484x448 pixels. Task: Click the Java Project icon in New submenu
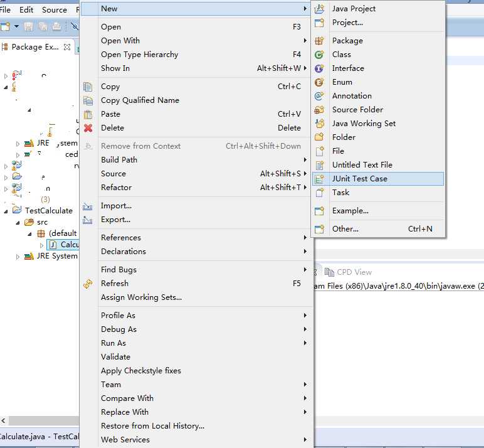319,9
